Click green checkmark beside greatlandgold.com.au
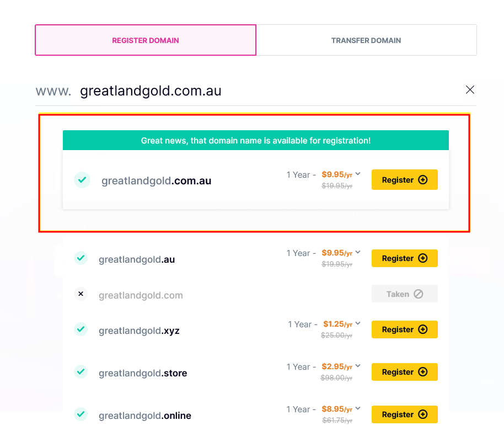This screenshot has width=504, height=431. 82,180
